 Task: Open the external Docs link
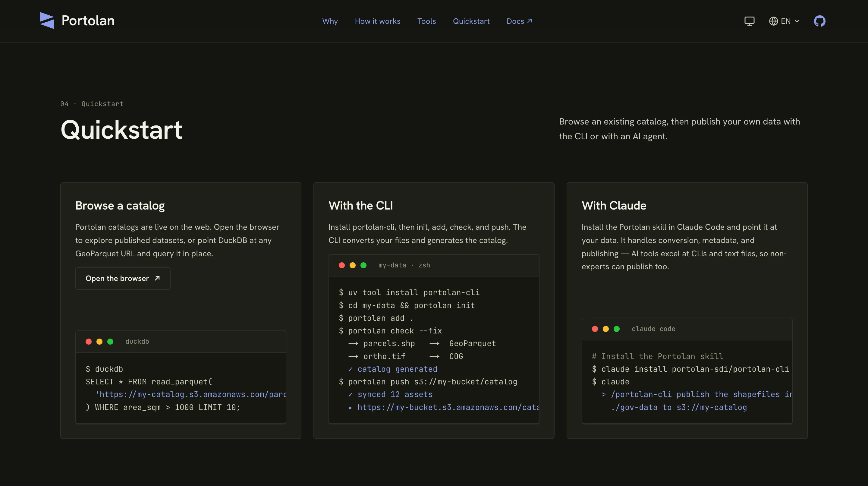pyautogui.click(x=519, y=21)
